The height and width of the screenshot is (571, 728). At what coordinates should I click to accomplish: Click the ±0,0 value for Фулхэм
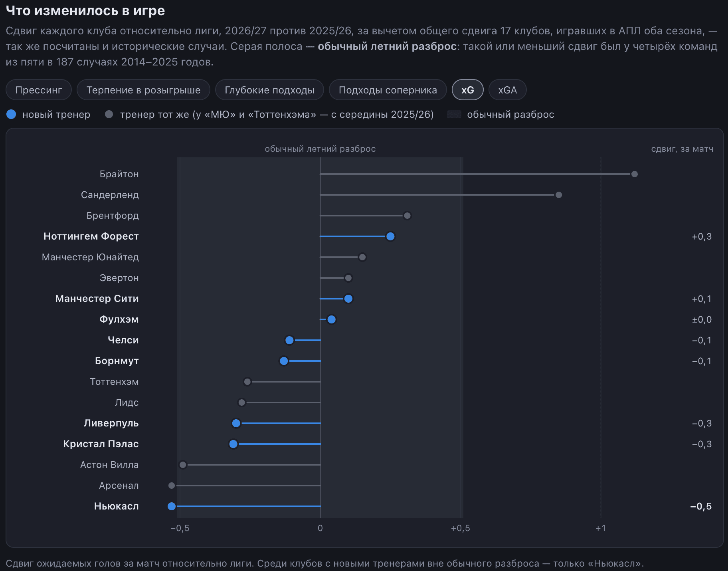702,319
